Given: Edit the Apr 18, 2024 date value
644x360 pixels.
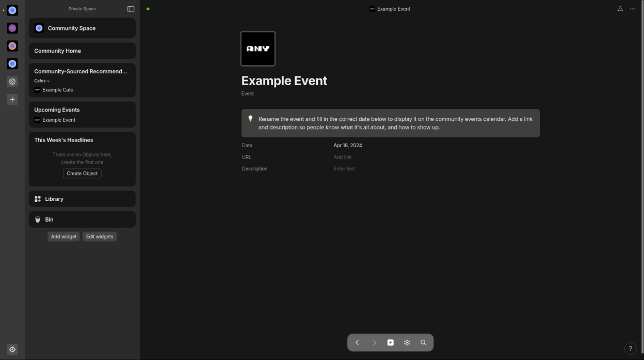Looking at the screenshot, I should (x=348, y=146).
